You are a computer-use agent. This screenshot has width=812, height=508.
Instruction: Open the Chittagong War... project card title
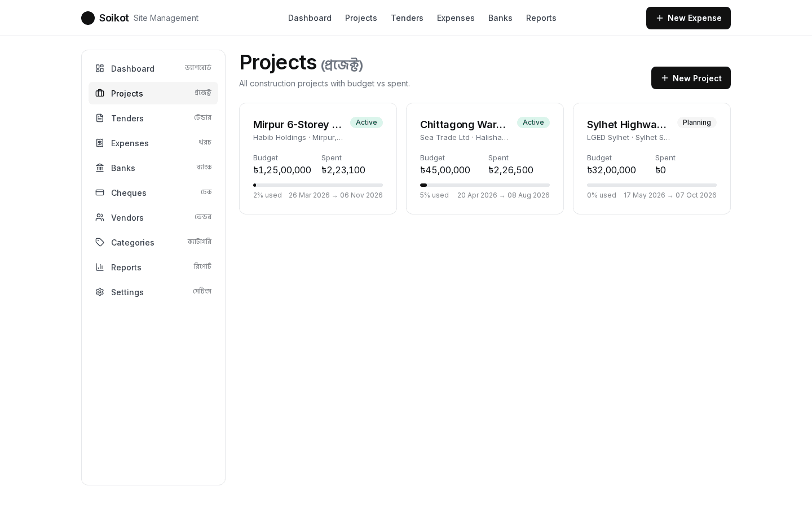(463, 125)
